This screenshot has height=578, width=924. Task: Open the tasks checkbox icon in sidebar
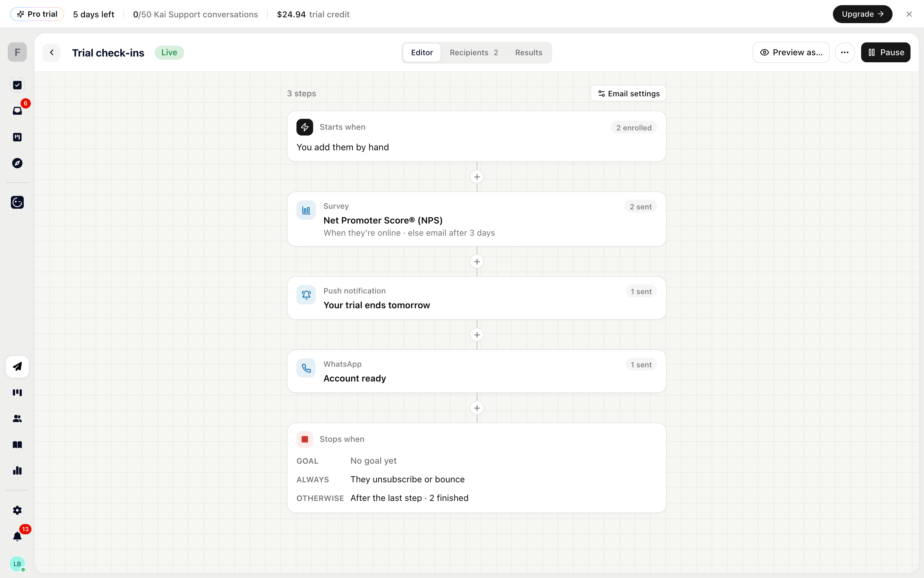[x=17, y=85]
